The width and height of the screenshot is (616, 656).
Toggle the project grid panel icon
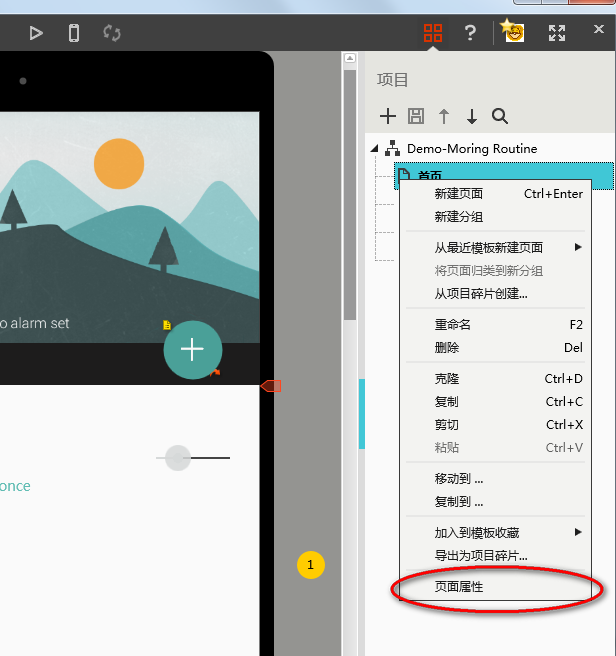pos(433,33)
